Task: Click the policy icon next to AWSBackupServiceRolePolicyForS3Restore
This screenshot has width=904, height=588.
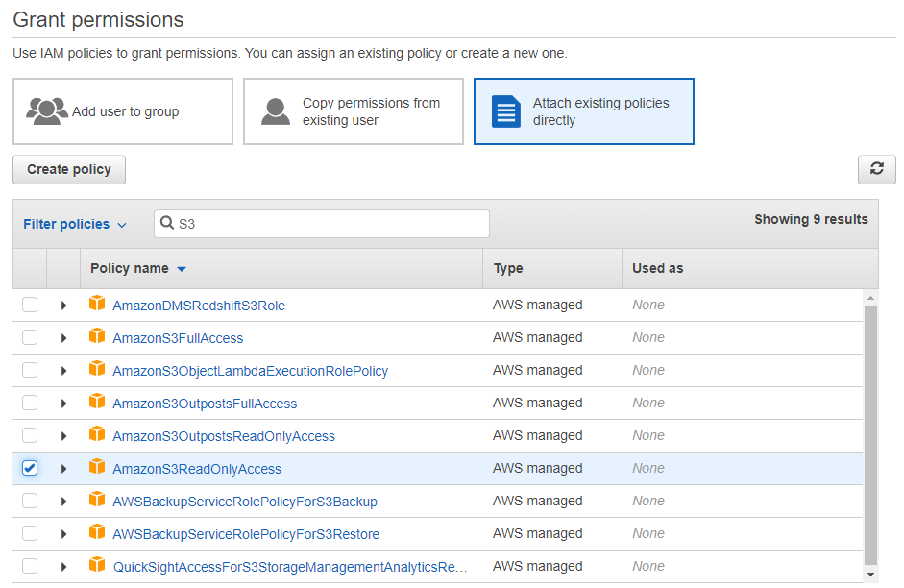Action: (96, 533)
